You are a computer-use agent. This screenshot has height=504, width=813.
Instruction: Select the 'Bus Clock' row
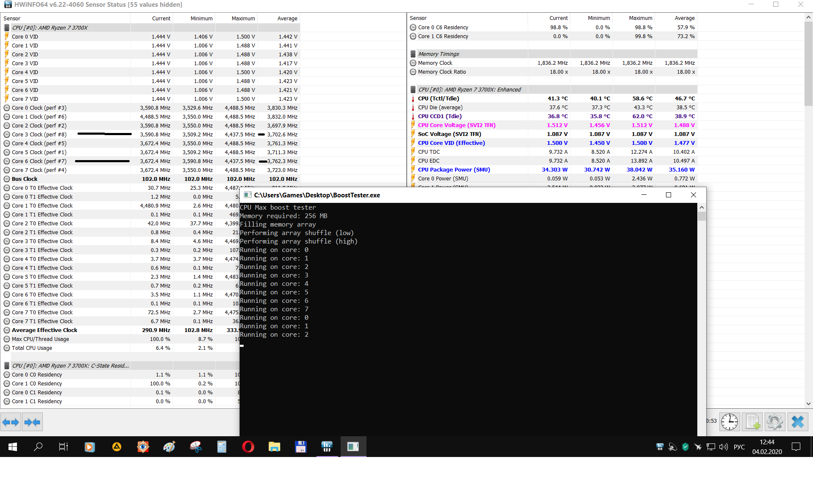tap(150, 179)
